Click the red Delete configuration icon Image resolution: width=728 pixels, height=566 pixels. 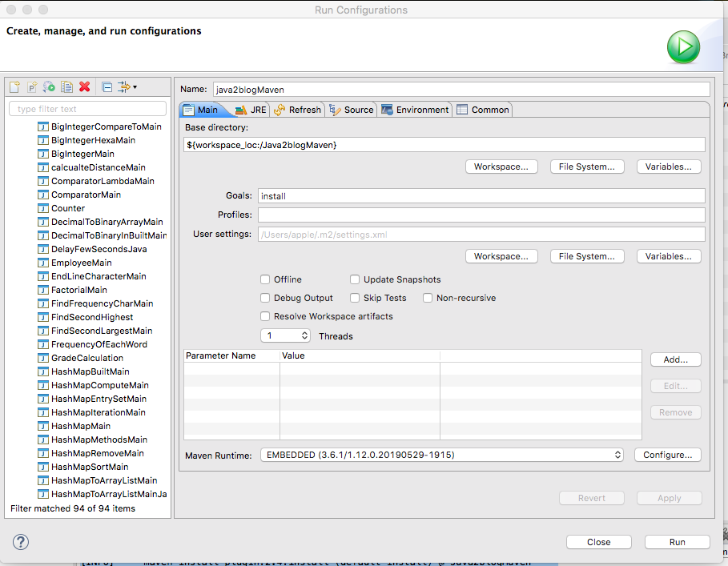tap(85, 86)
